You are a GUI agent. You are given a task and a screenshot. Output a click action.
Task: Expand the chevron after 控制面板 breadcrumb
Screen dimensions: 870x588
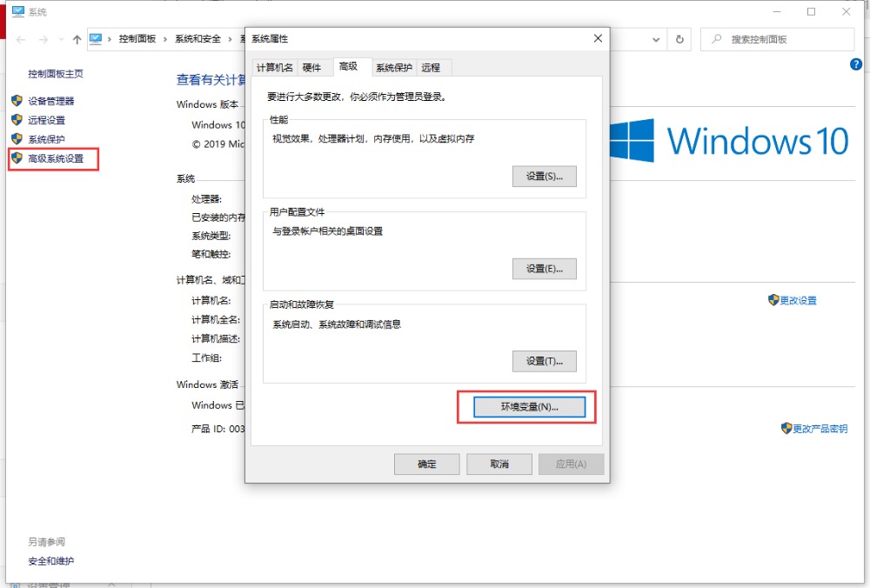coord(165,39)
